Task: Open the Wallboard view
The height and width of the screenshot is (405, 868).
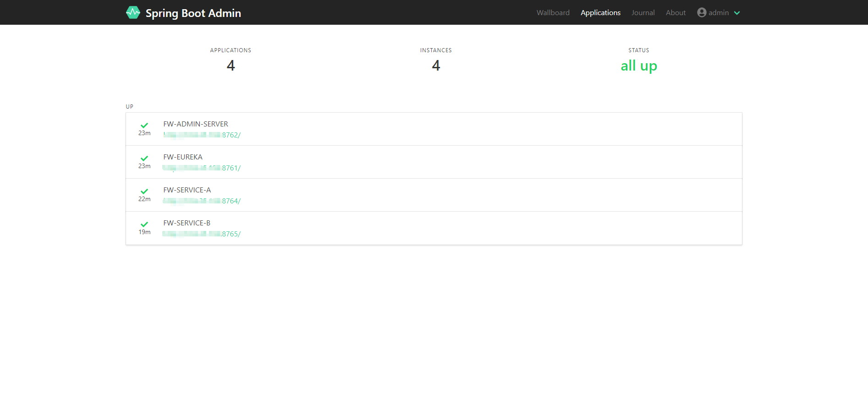Action: pyautogui.click(x=553, y=12)
